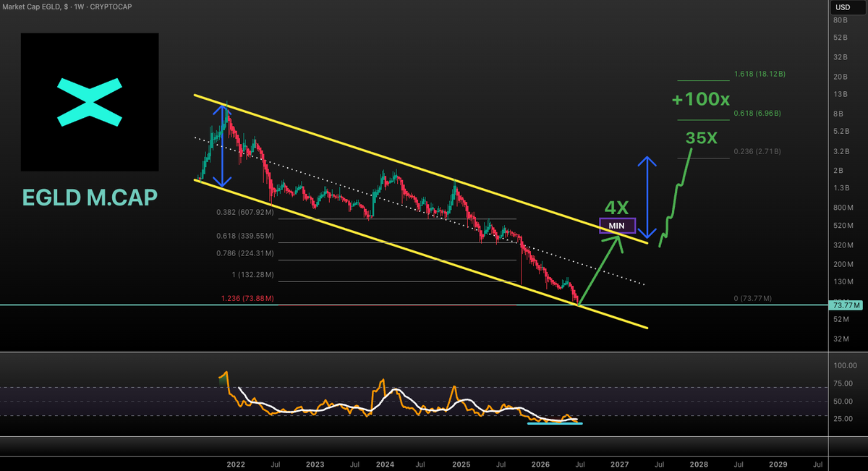868x471 pixels.
Task: Click the purple MIN box label
Action: coord(617,226)
